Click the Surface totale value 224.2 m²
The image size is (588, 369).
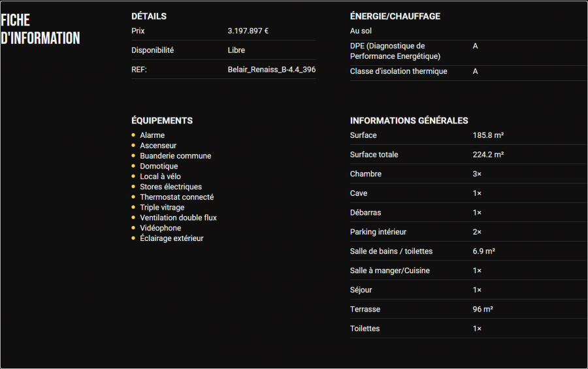[x=488, y=155]
